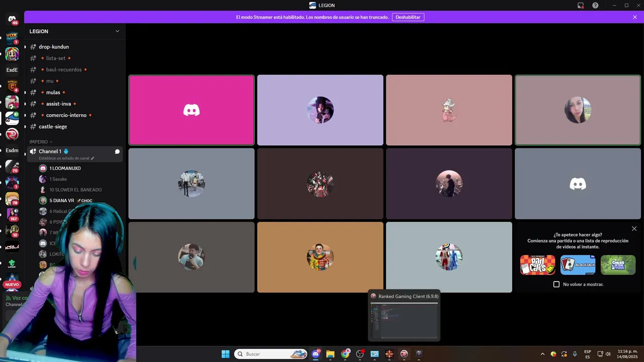Launch the Chess in the Park activity

point(618,265)
